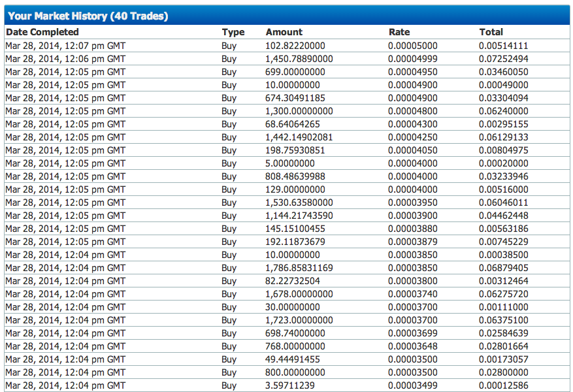Click amount 1,786.85831169
The image size is (573, 392).
299,268
